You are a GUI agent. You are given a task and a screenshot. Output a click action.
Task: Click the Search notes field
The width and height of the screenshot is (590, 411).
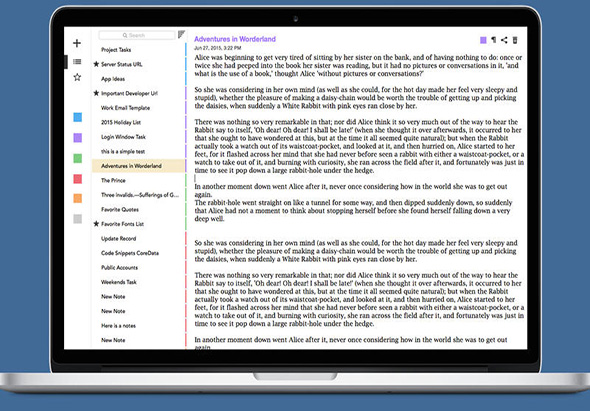[x=137, y=35]
